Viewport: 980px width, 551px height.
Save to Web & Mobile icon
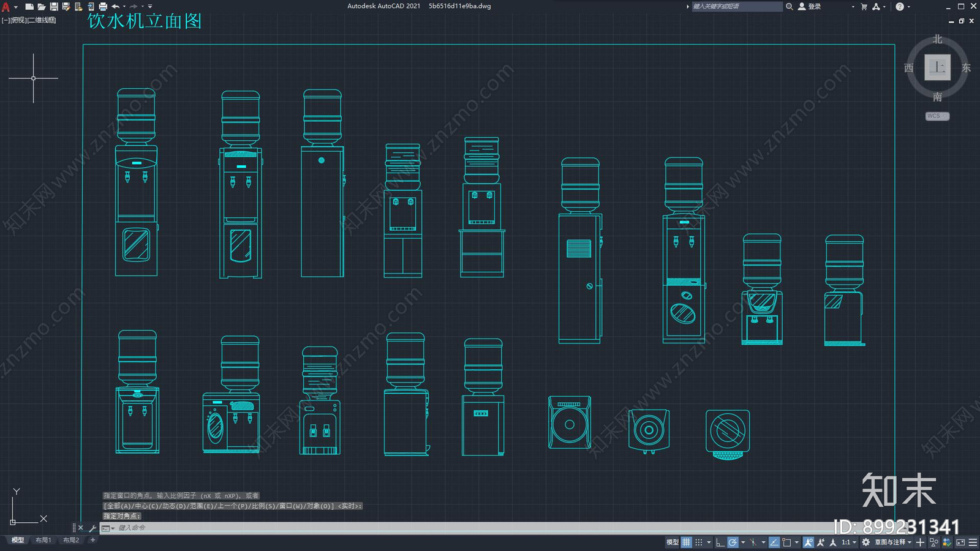[91, 7]
